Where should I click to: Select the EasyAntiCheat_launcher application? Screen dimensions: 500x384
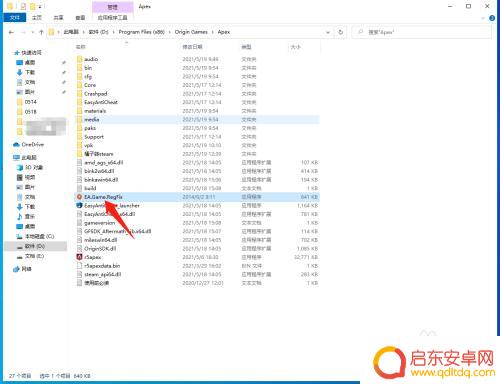(197, 206)
